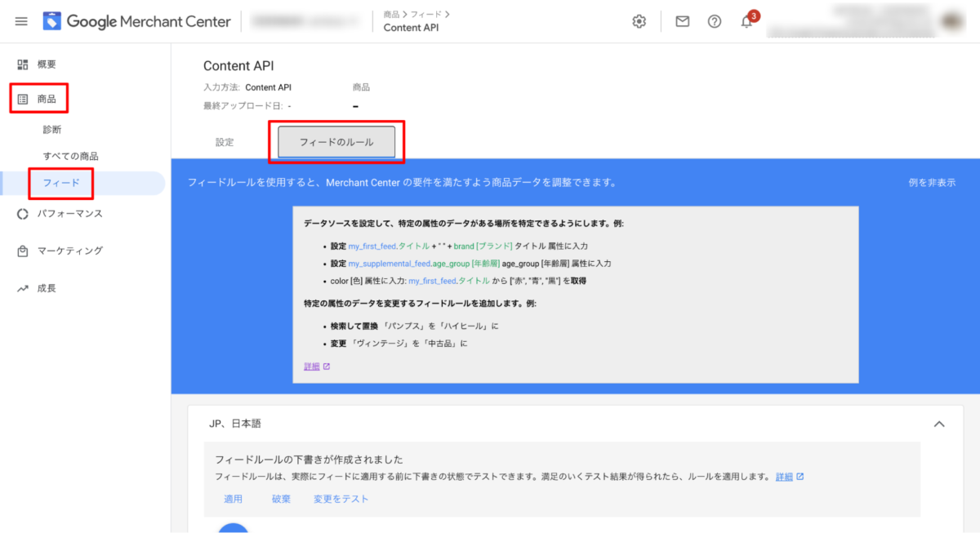The width and height of the screenshot is (980, 533).
Task: Click 適用 to apply draft rules
Action: click(x=233, y=499)
